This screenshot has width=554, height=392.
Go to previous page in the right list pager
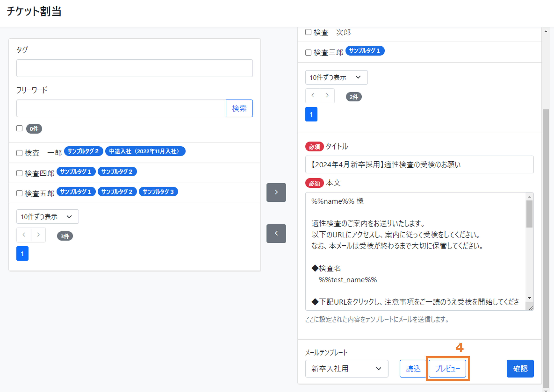pos(312,96)
